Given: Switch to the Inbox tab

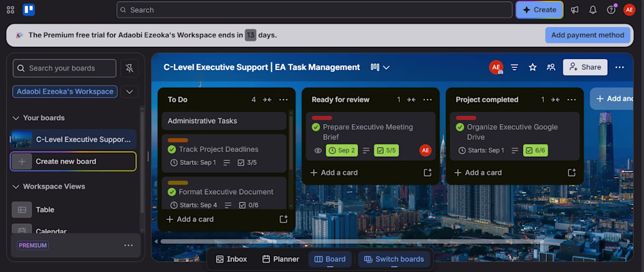Looking at the screenshot, I should [x=232, y=259].
